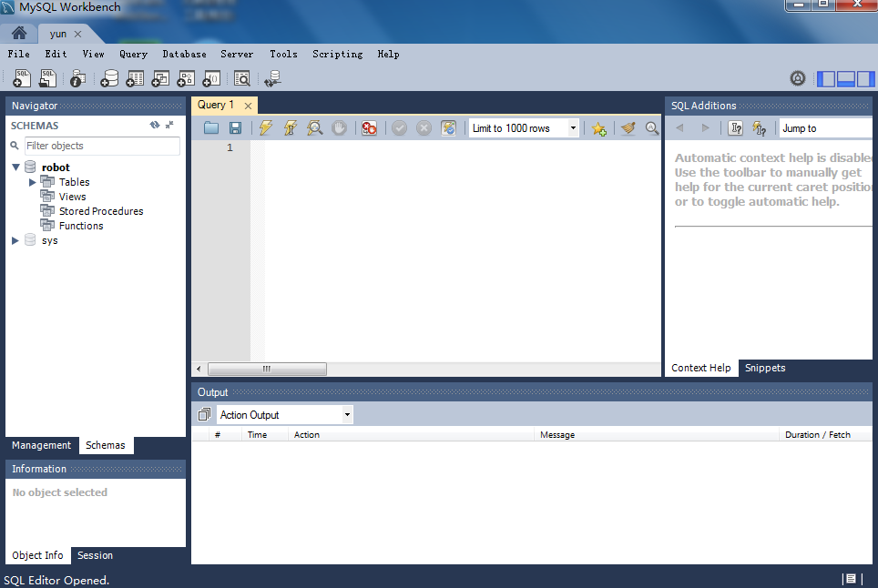Save the SQL script with floppy icon
Image resolution: width=878 pixels, height=588 pixels.
[235, 128]
